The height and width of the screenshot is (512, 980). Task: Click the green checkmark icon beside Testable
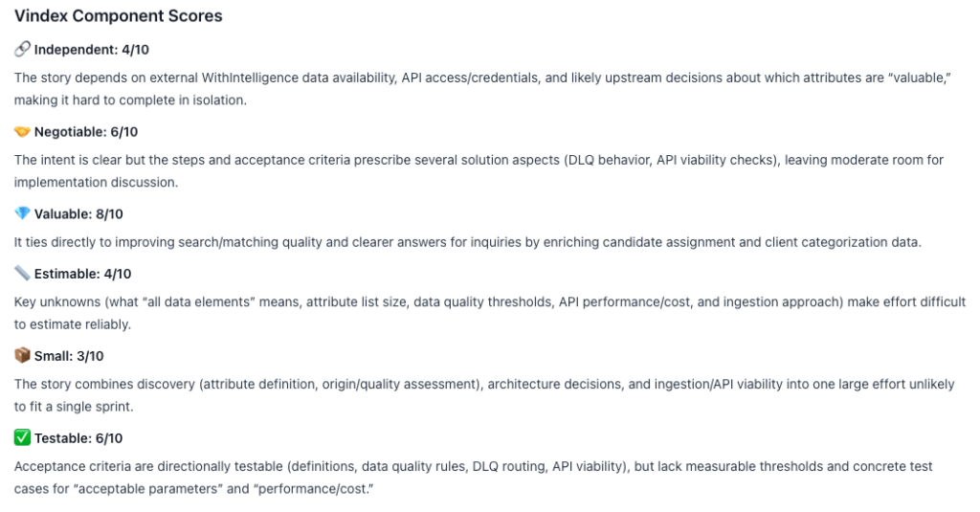click(x=22, y=438)
